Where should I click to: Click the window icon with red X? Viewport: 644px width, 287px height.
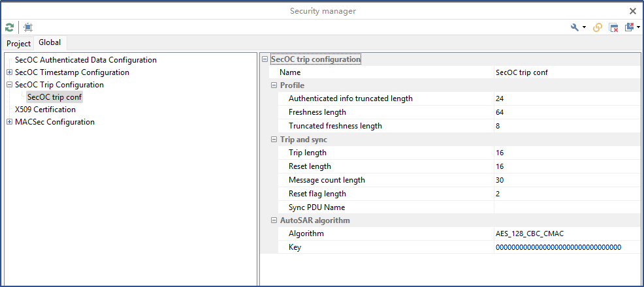614,27
